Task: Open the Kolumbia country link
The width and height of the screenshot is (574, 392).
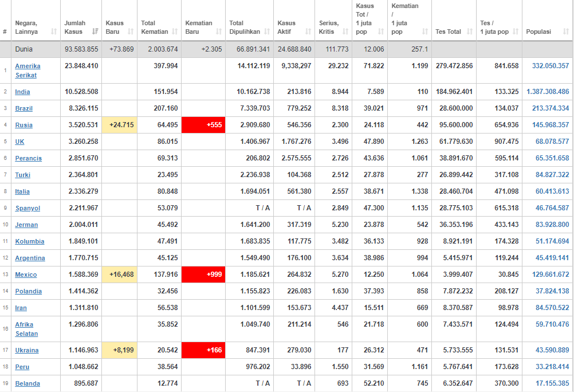Action: click(30, 241)
